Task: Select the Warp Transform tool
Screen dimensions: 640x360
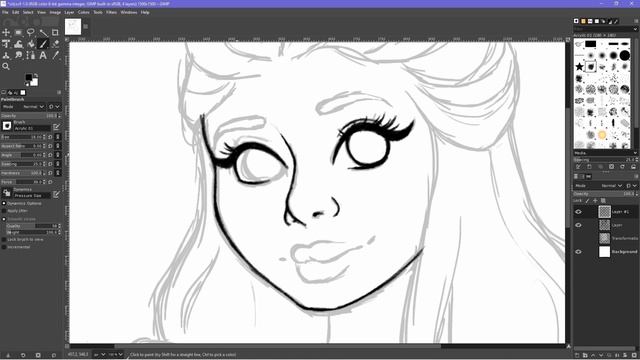Action: click(x=18, y=44)
